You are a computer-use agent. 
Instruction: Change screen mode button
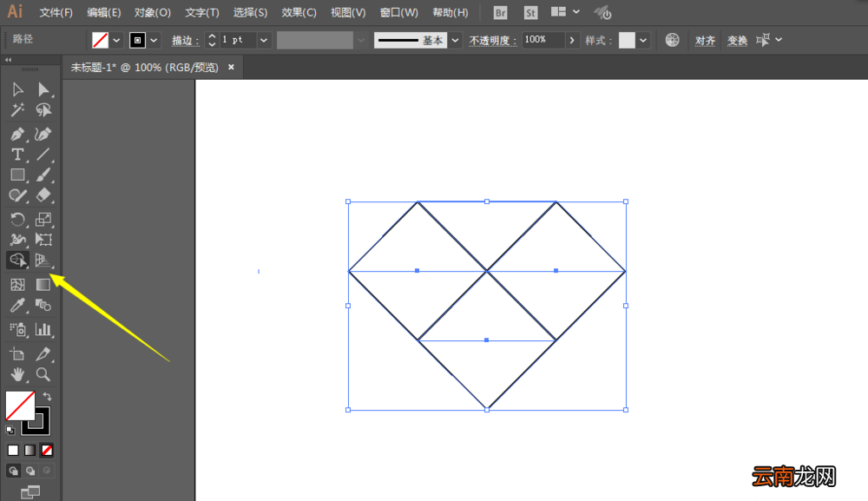point(30,491)
